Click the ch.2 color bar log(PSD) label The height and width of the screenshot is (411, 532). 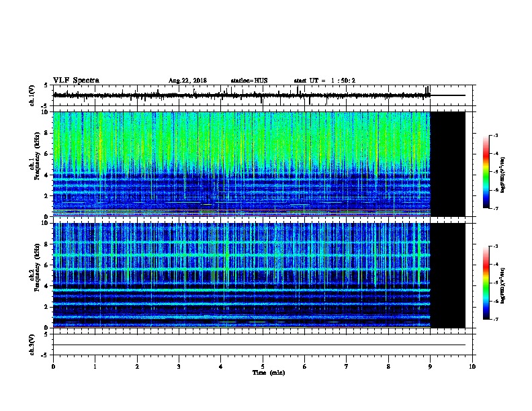click(x=503, y=286)
